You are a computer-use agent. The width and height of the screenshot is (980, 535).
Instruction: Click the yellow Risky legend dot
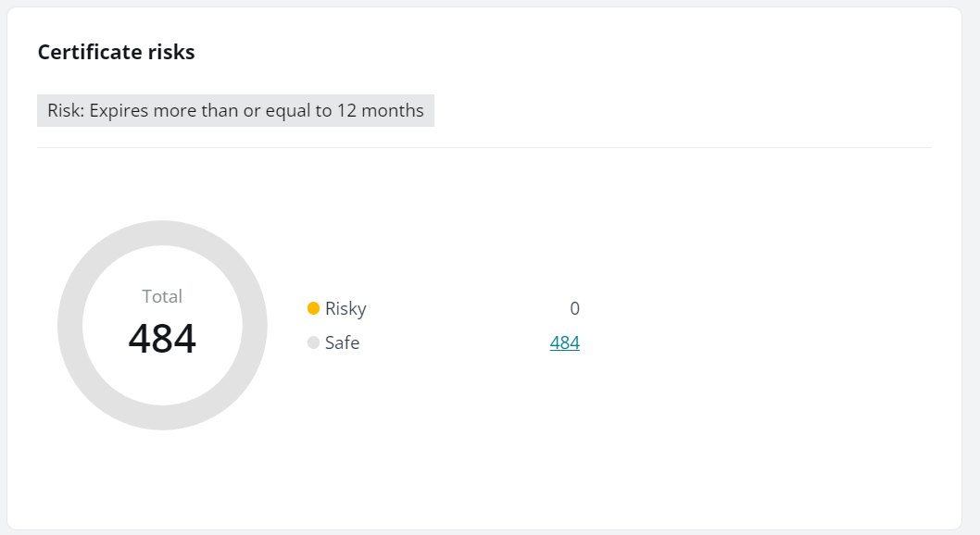pyautogui.click(x=313, y=308)
